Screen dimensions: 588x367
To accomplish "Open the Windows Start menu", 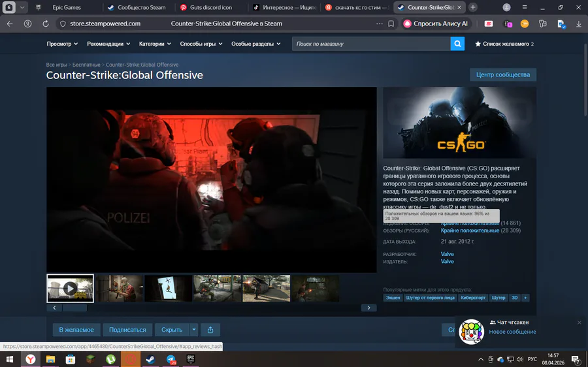I will coord(10,359).
